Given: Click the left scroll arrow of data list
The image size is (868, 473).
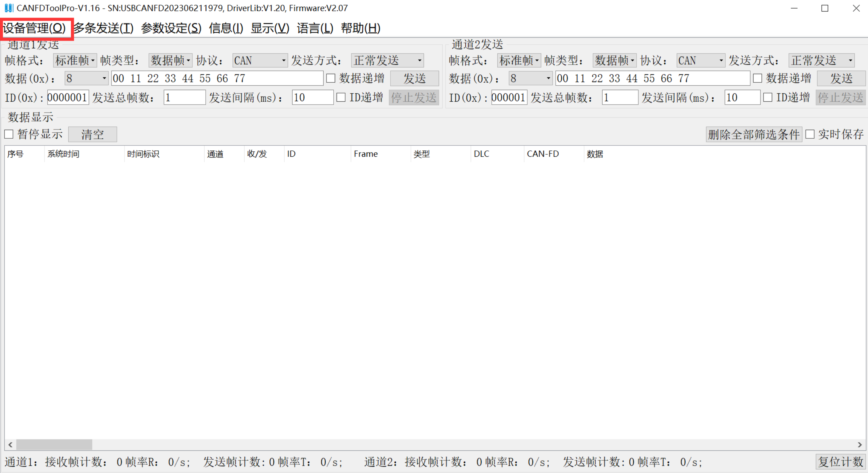Looking at the screenshot, I should coord(10,445).
